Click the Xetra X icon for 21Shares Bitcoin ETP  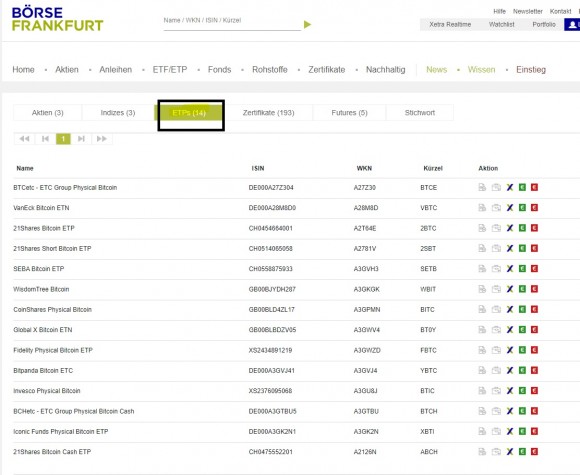pos(510,228)
